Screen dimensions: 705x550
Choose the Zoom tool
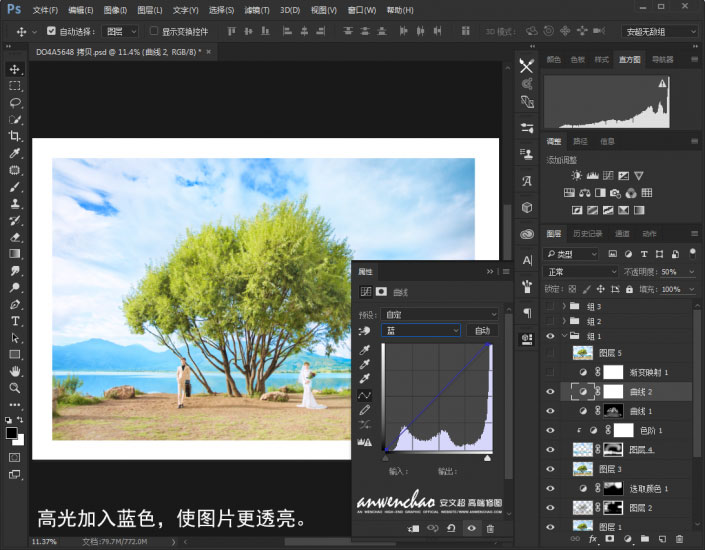point(14,388)
